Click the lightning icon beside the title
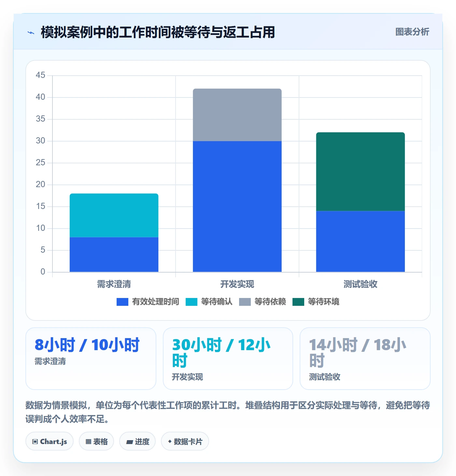Viewport: 456px width, 476px height. (31, 33)
